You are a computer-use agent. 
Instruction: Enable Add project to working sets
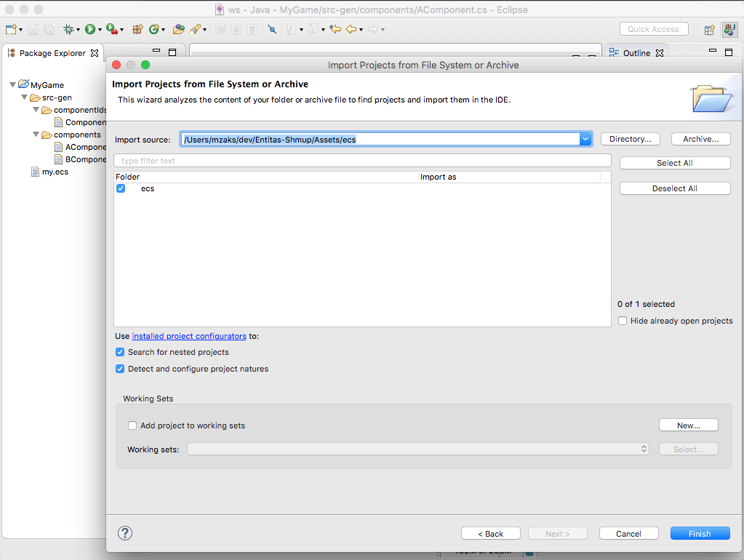point(132,425)
